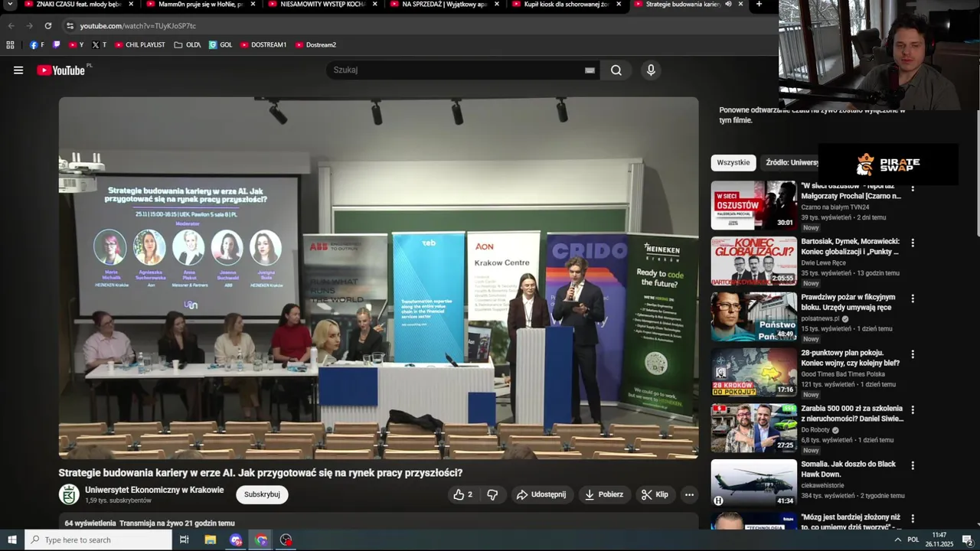
Task: Open the notification center icon
Action: click(967, 540)
